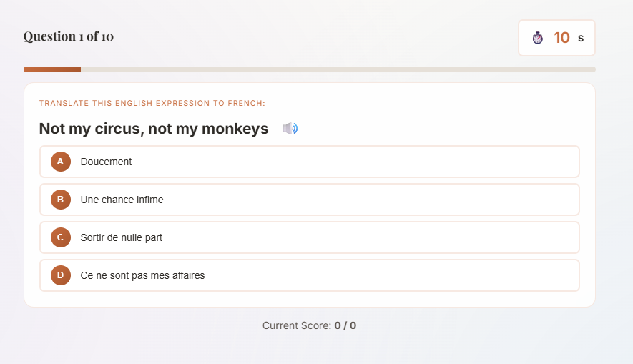This screenshot has height=364, width=633.
Task: Click the letter B circle badge
Action: pyautogui.click(x=60, y=200)
